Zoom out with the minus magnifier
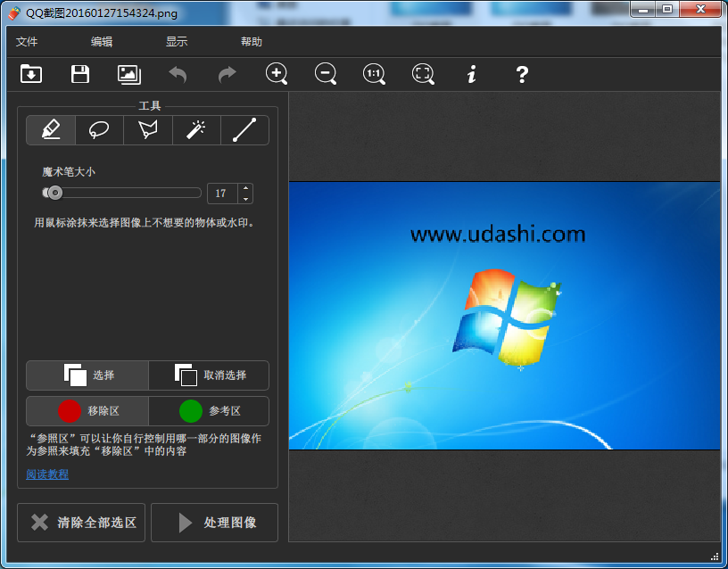This screenshot has width=728, height=569. tap(326, 74)
